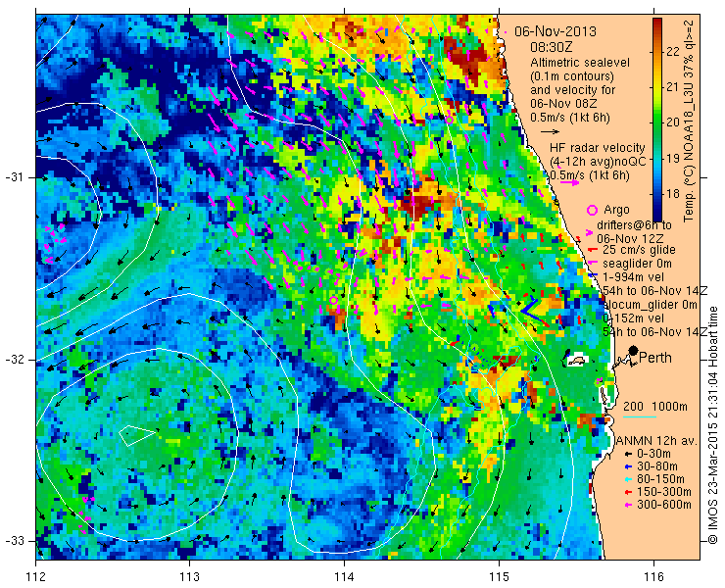Click the dark red top of colorbar

(657, 24)
